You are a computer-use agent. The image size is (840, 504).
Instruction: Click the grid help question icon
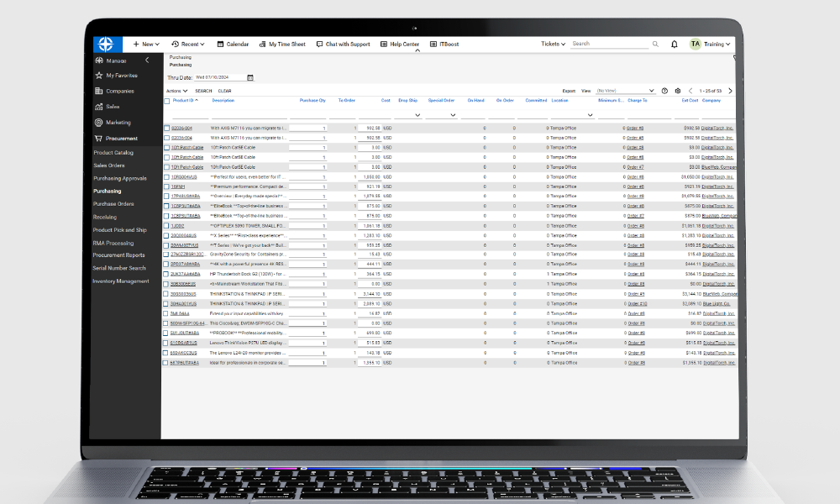point(664,91)
